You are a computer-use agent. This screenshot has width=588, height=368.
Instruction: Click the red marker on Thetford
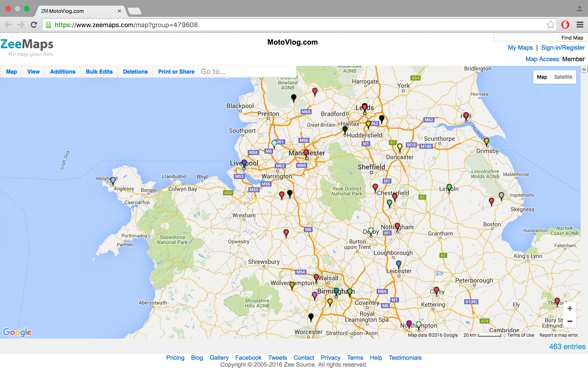(557, 301)
